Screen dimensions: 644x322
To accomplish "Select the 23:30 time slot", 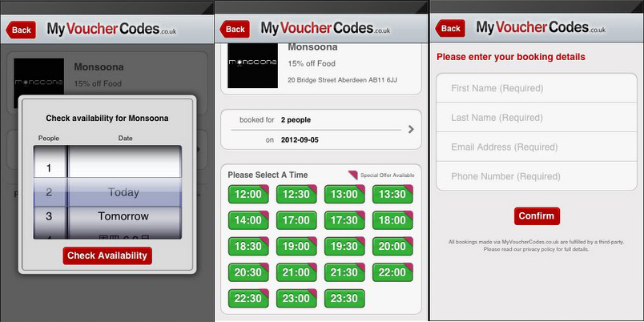I will (344, 299).
